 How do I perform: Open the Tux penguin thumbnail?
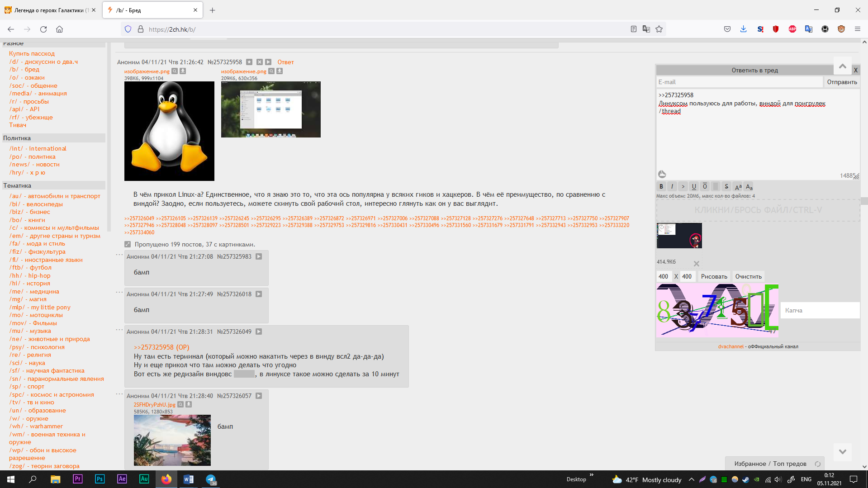169,131
